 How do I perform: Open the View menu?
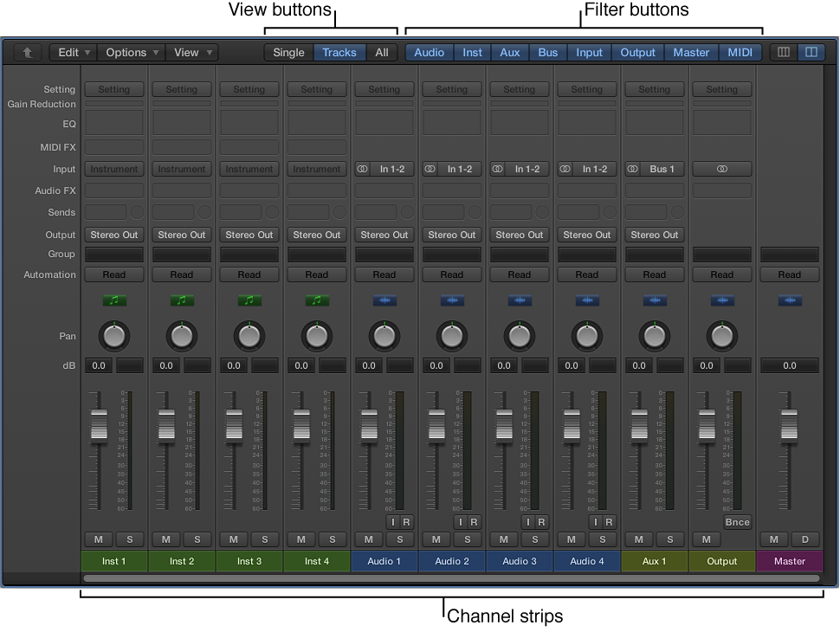click(187, 52)
